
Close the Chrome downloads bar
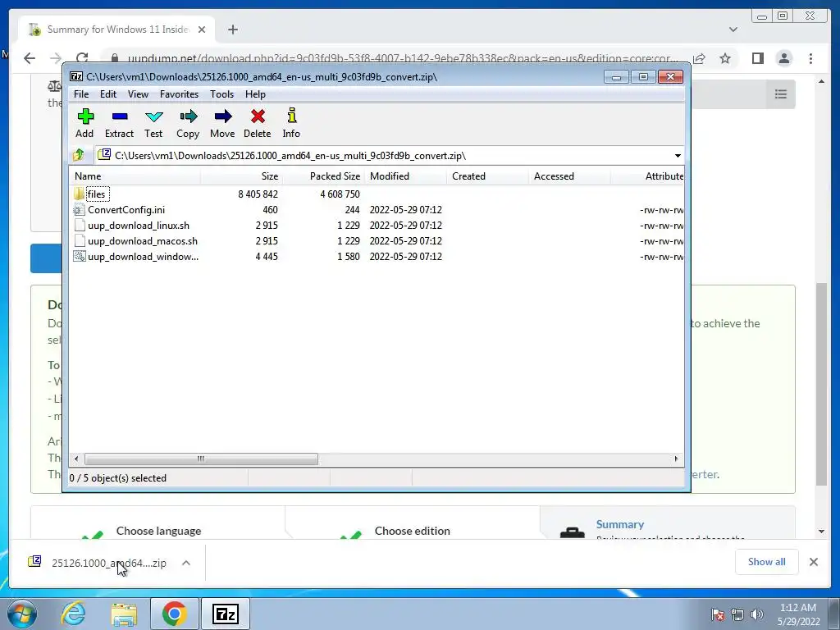[814, 562]
